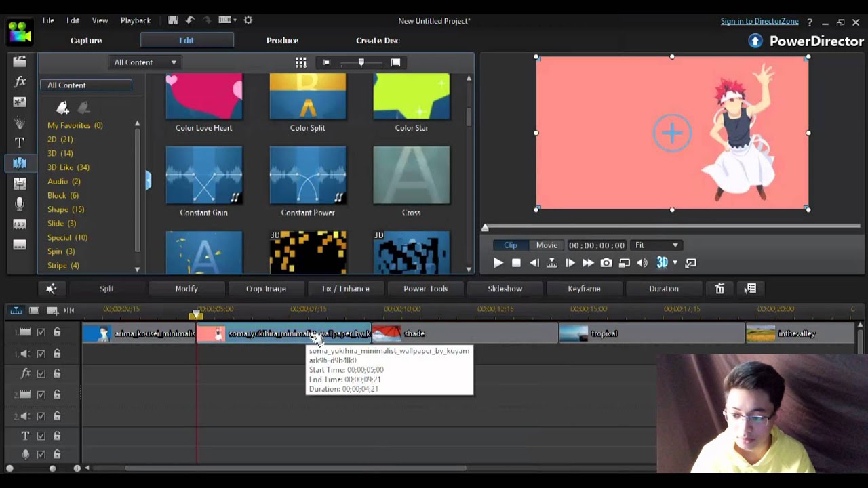The height and width of the screenshot is (488, 868).
Task: Click category list scroll-down arrow
Action: coord(137,270)
